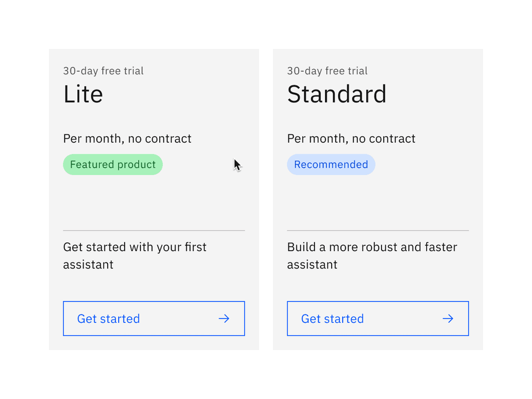Click the word assistant in the Standard description

pyautogui.click(x=312, y=265)
